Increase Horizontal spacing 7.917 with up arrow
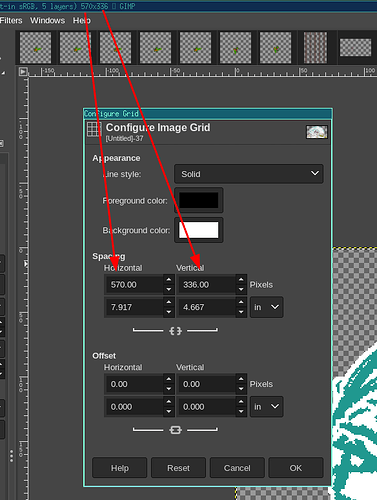This screenshot has height=500, width=377. (x=169, y=302)
